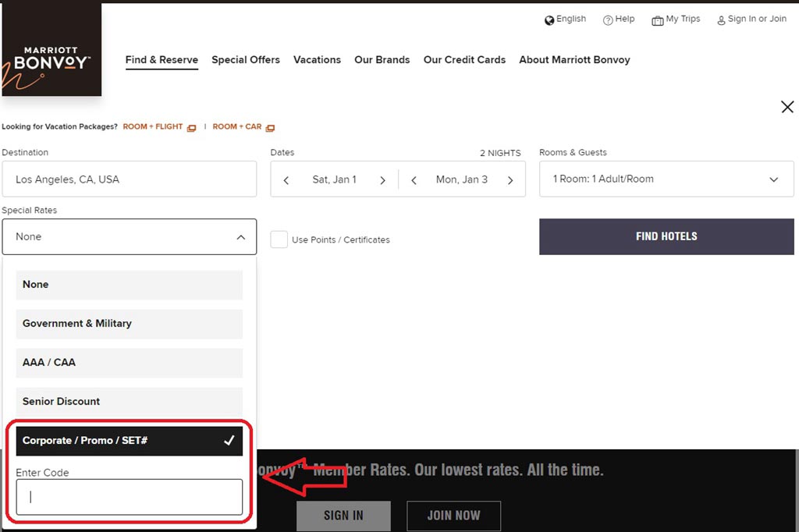Click external link icon beside Room + Car
The width and height of the screenshot is (799, 532).
point(271,127)
